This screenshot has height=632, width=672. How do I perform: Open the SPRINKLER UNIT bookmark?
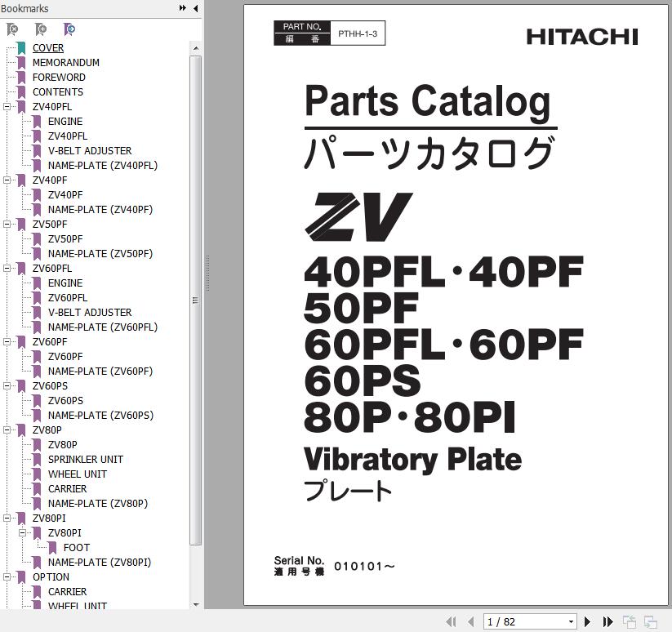[86, 460]
